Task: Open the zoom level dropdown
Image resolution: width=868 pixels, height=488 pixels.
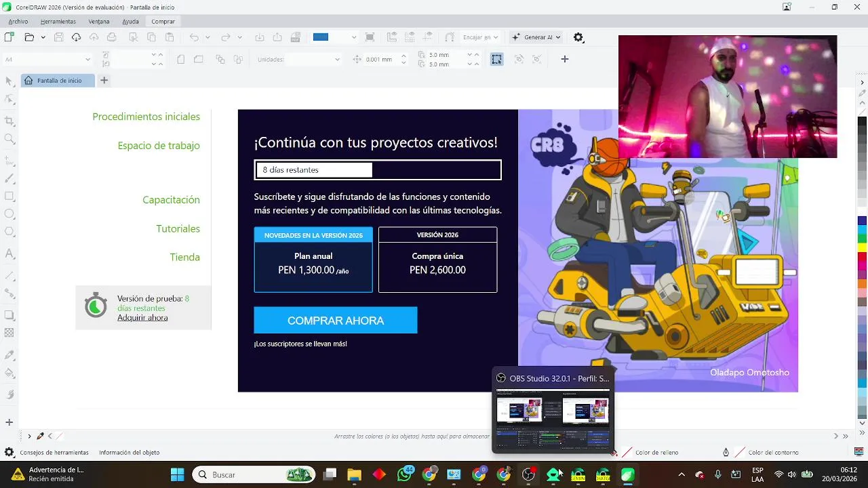Action: pyautogui.click(x=354, y=37)
